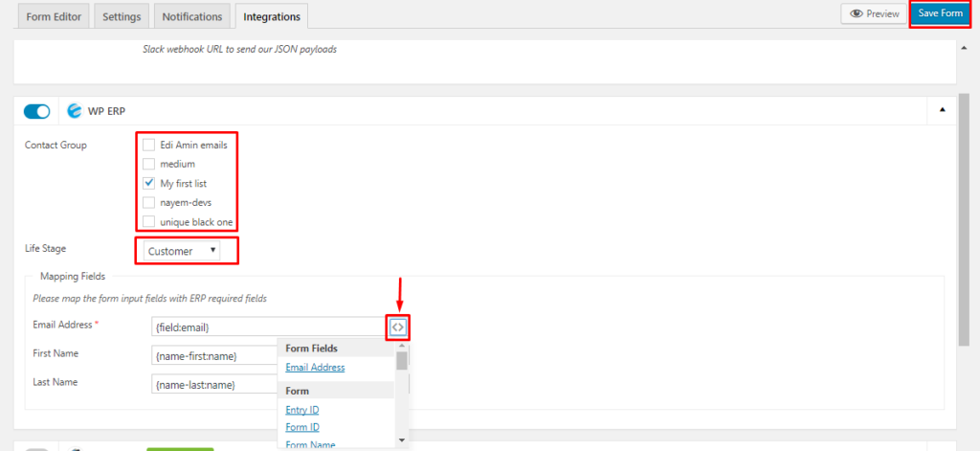Preview the form
The height and width of the screenshot is (451, 980).
click(872, 13)
